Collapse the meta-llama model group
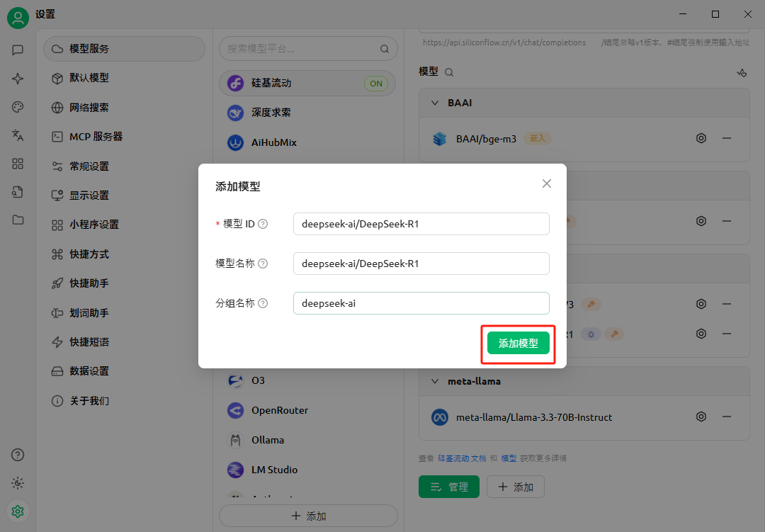 (435, 381)
